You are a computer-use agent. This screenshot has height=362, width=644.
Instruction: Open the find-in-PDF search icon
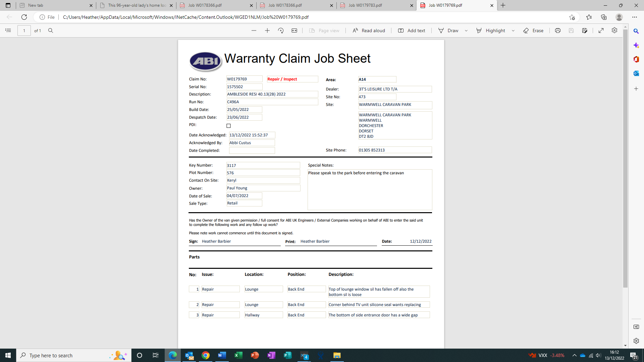(51, 31)
